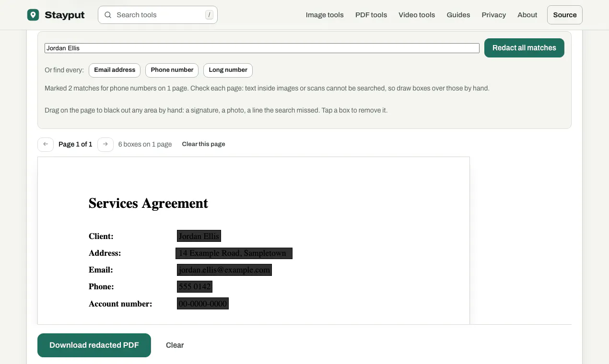This screenshot has width=609, height=364.
Task: Click the slash shortcut hint in search
Action: [209, 15]
